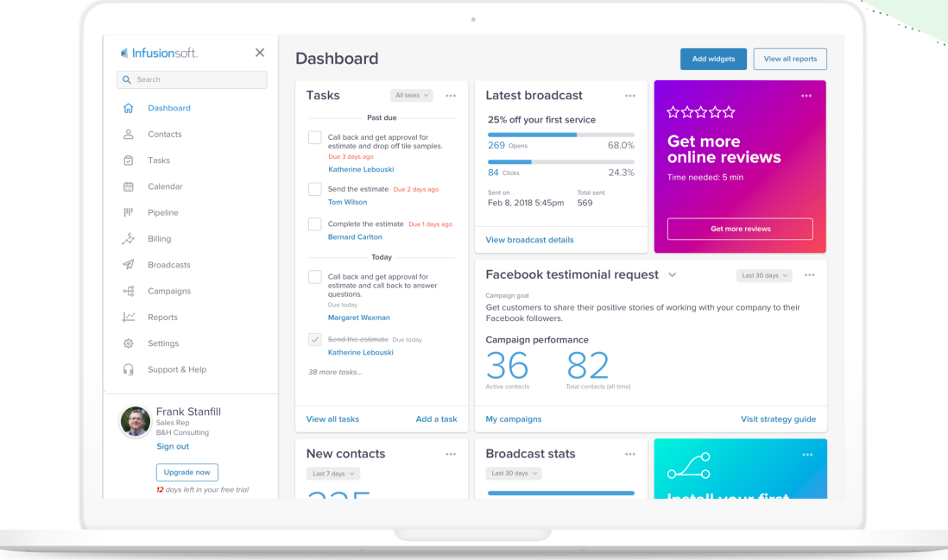
Task: Click the Opens progress bar in Latest broadcast
Action: click(x=561, y=135)
